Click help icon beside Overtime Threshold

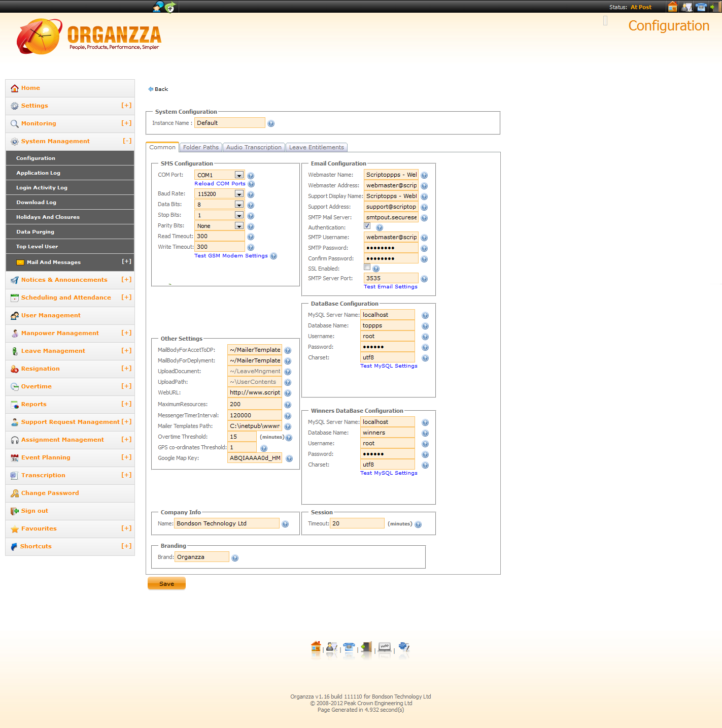[x=289, y=438]
